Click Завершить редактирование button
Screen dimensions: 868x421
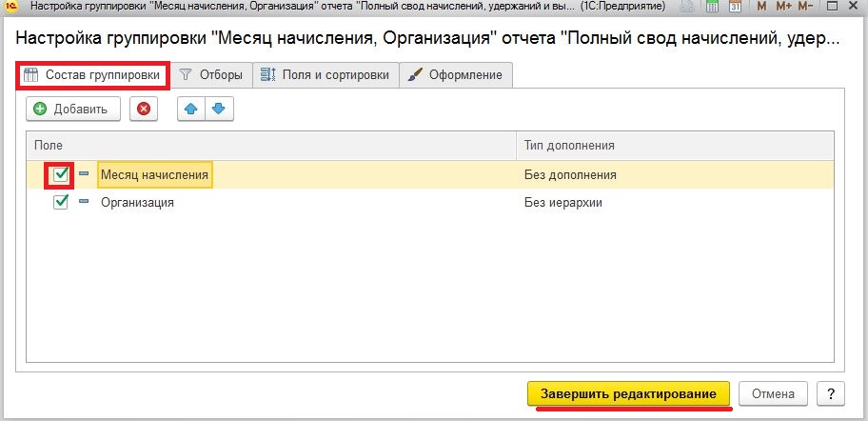tap(628, 394)
